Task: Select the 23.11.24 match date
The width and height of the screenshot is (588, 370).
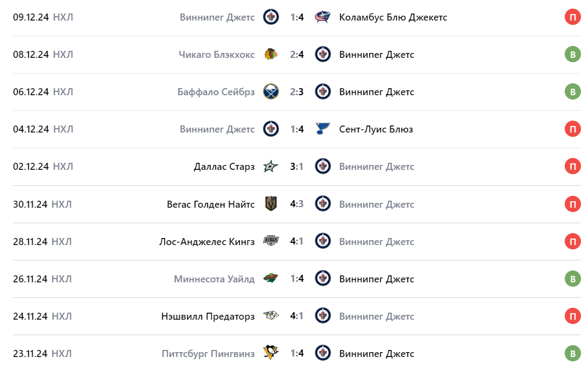Action: 30,353
